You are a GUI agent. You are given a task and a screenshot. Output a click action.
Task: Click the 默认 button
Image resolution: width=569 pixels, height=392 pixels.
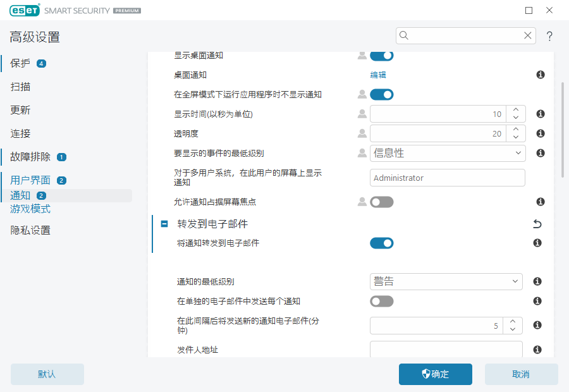pyautogui.click(x=47, y=374)
